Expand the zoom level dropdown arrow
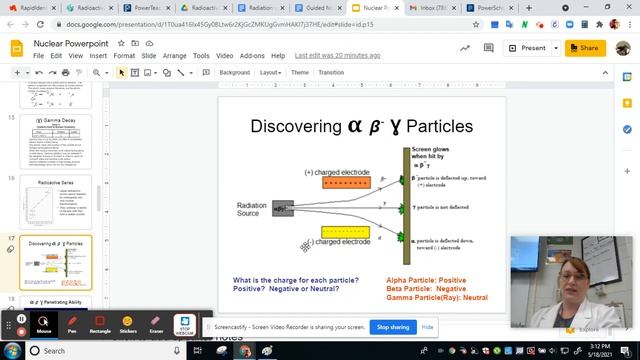The height and width of the screenshot is (360, 640). tap(107, 73)
